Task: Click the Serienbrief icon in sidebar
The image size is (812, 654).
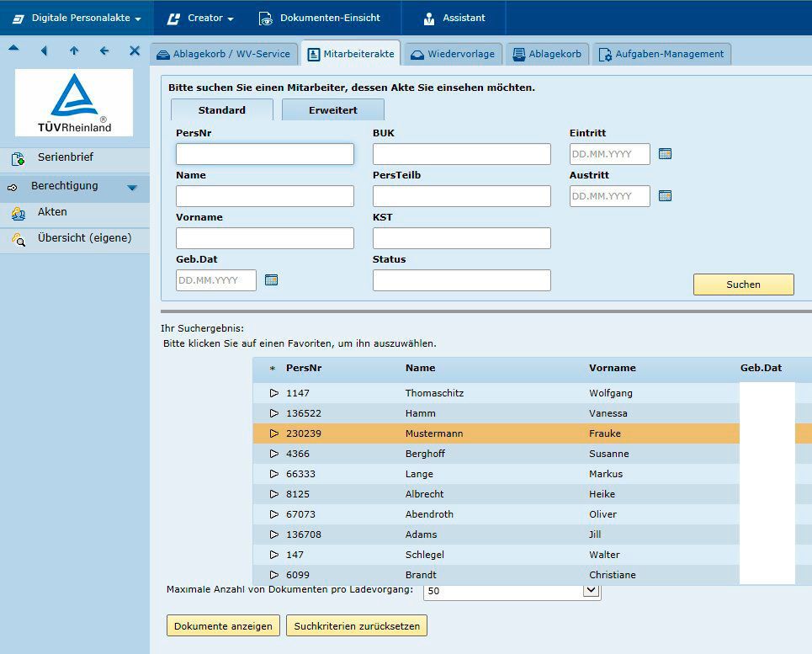Action: point(18,158)
